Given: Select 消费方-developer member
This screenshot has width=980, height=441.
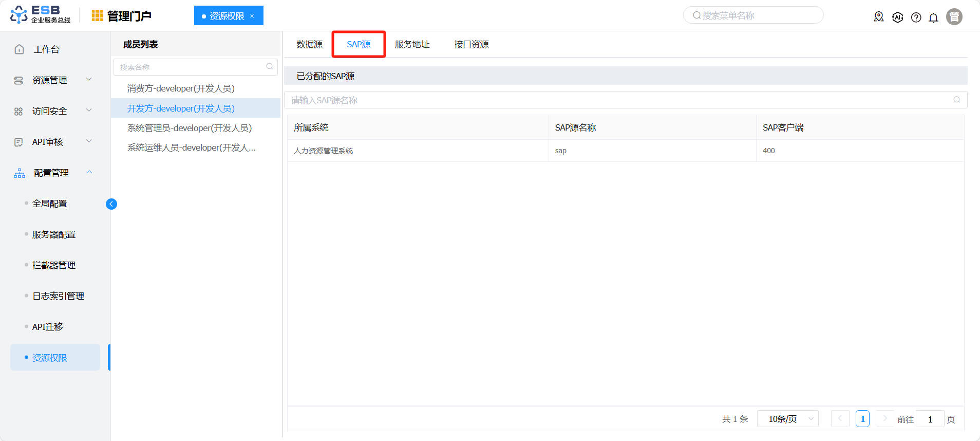Looking at the screenshot, I should 181,88.
